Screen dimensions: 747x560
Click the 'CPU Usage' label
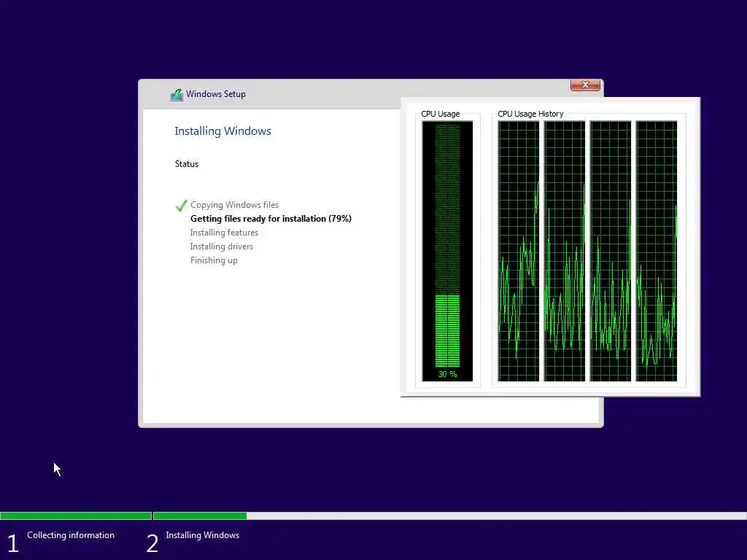tap(440, 114)
